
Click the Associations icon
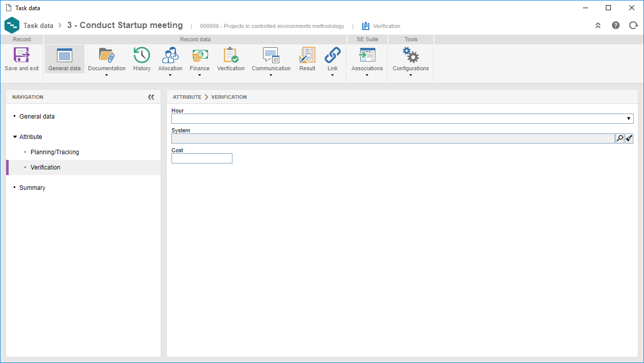pos(367,55)
